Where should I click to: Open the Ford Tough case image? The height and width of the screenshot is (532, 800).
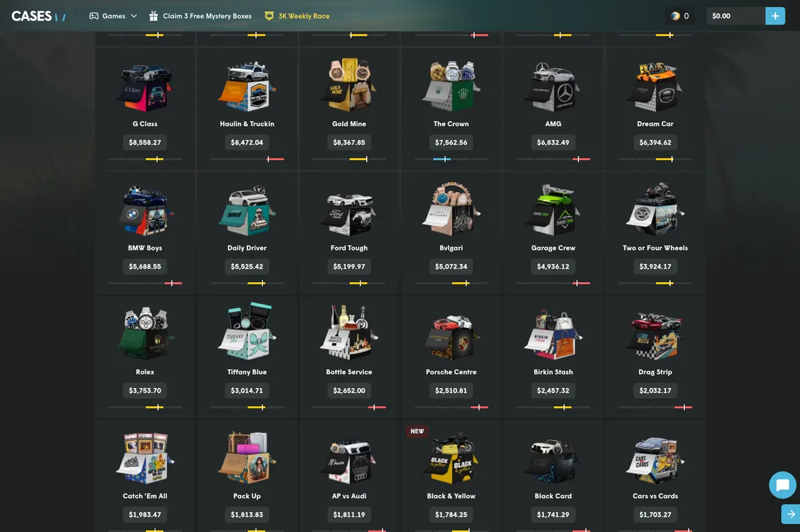(x=349, y=213)
